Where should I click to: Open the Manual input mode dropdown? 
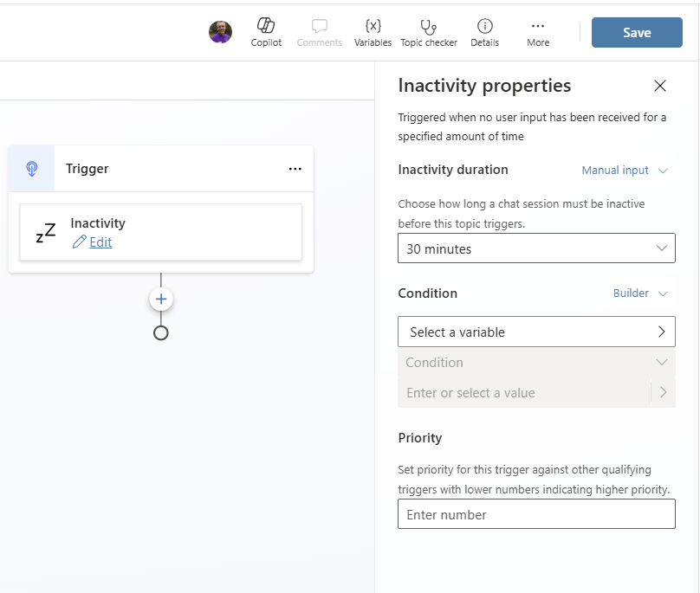point(624,171)
